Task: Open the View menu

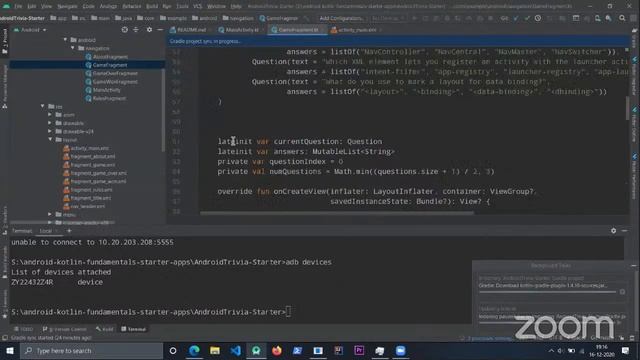Action: point(46,7)
